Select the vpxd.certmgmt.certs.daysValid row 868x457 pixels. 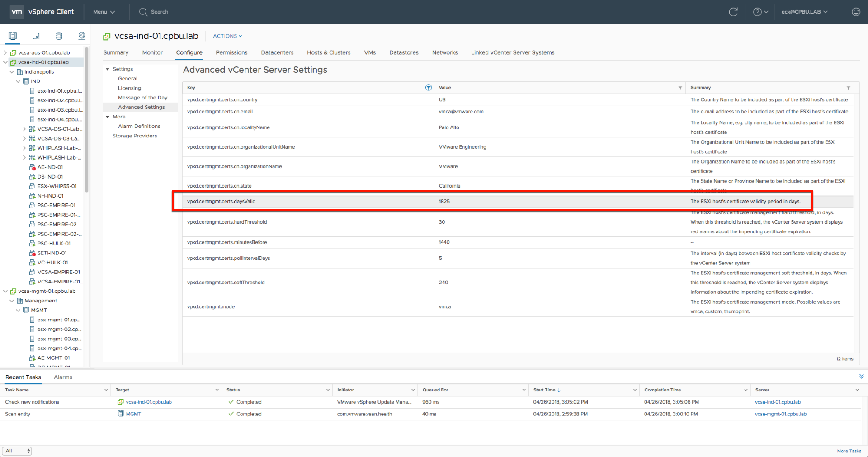pos(518,202)
